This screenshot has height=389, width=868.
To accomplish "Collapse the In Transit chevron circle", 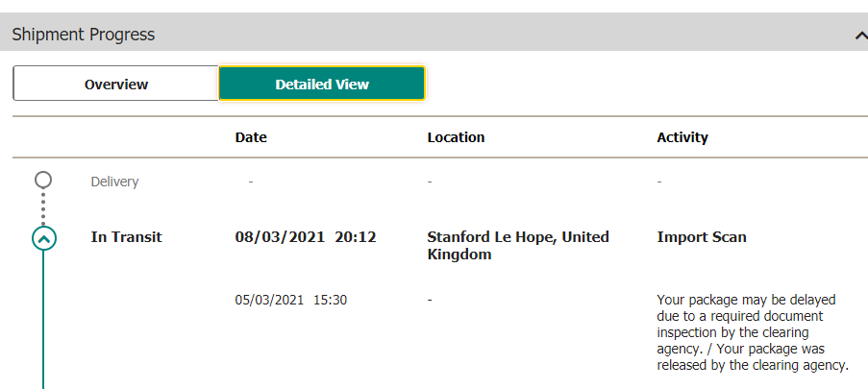I will pos(44,237).
